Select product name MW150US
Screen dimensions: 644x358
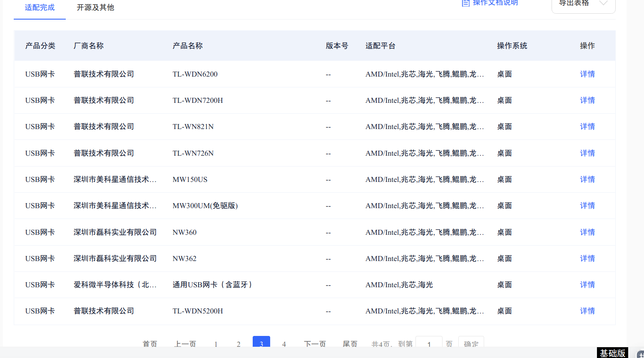tap(190, 179)
